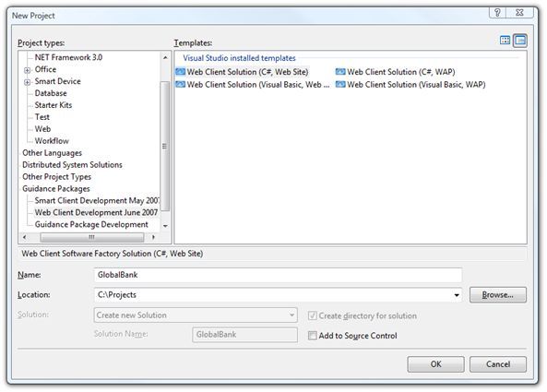Enable Add to Source Control checkbox
Image resolution: width=547 pixels, height=392 pixels.
(312, 336)
